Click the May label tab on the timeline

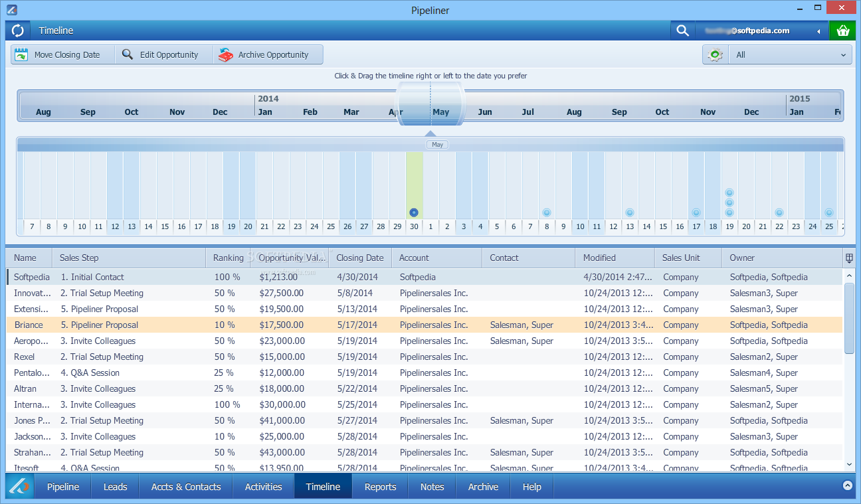pyautogui.click(x=437, y=144)
